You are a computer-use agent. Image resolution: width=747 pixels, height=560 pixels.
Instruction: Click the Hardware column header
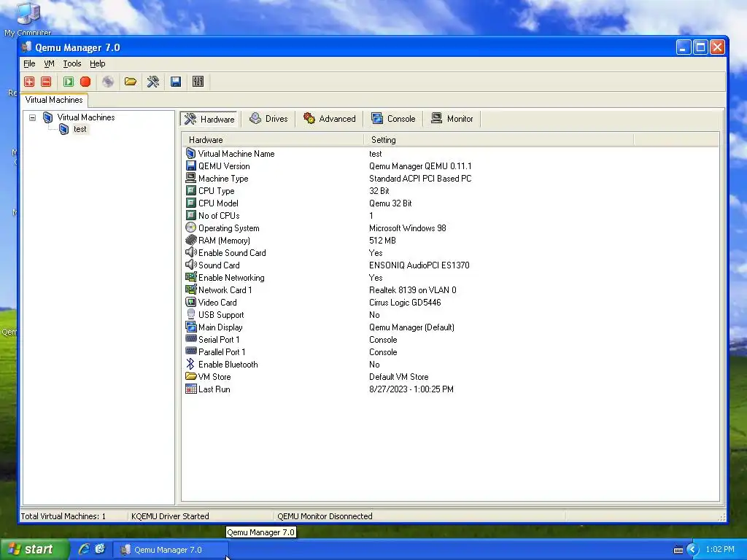273,139
